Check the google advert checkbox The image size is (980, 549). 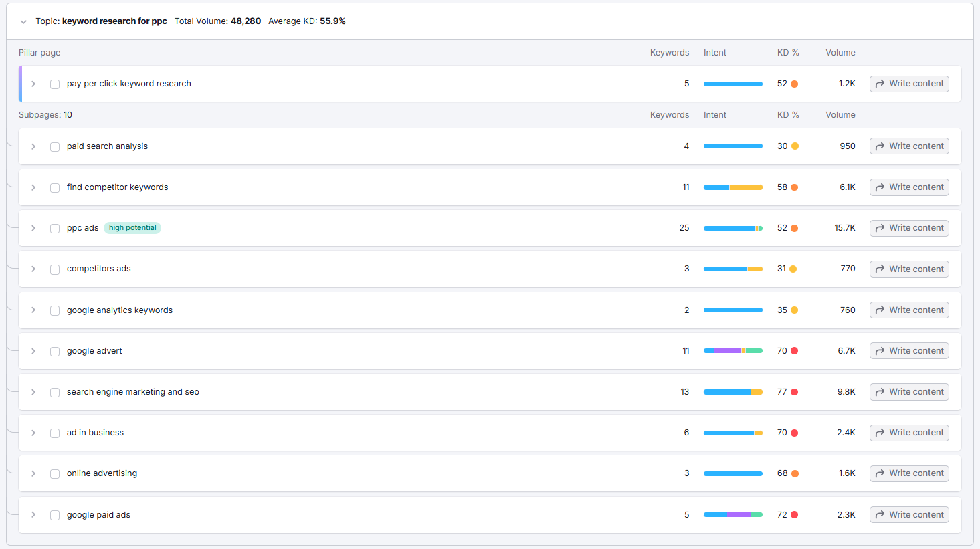point(55,352)
